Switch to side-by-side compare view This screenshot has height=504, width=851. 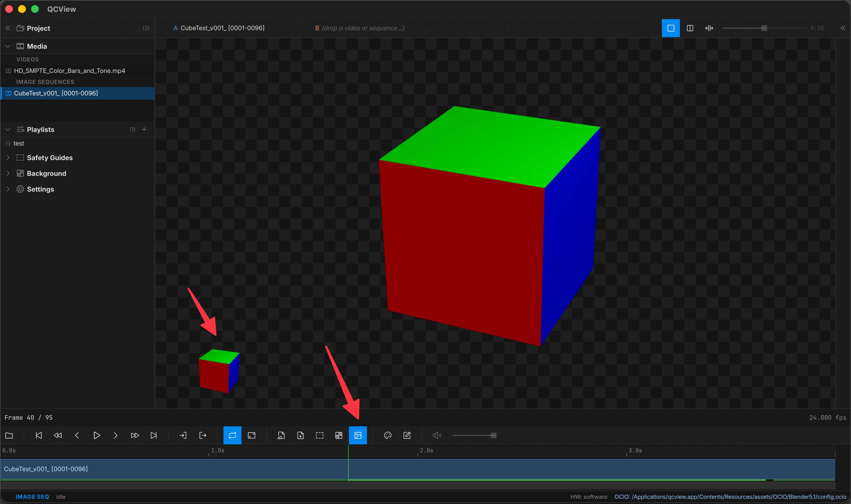click(x=690, y=28)
